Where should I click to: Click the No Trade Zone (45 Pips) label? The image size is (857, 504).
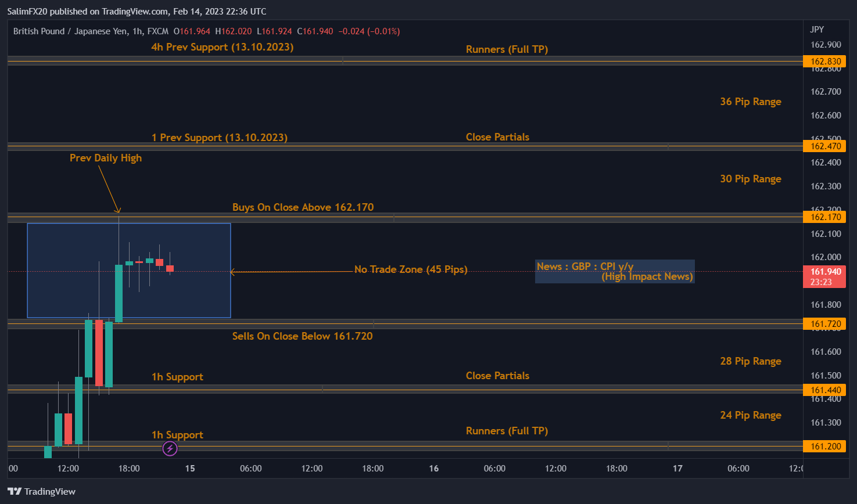(x=410, y=269)
